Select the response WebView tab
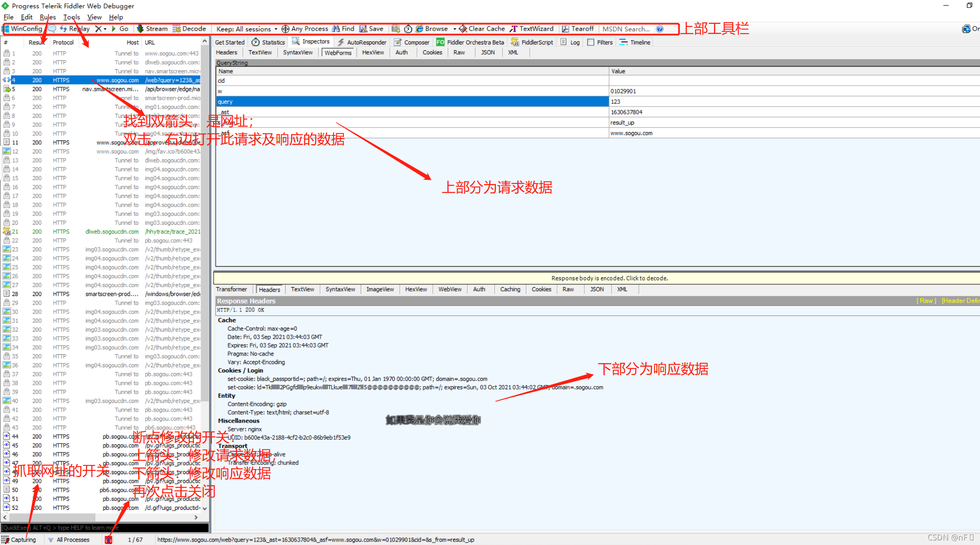The image size is (980, 545). pos(450,289)
